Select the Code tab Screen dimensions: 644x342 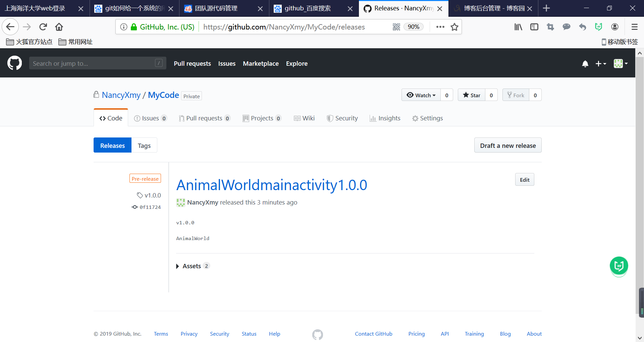pyautogui.click(x=111, y=118)
